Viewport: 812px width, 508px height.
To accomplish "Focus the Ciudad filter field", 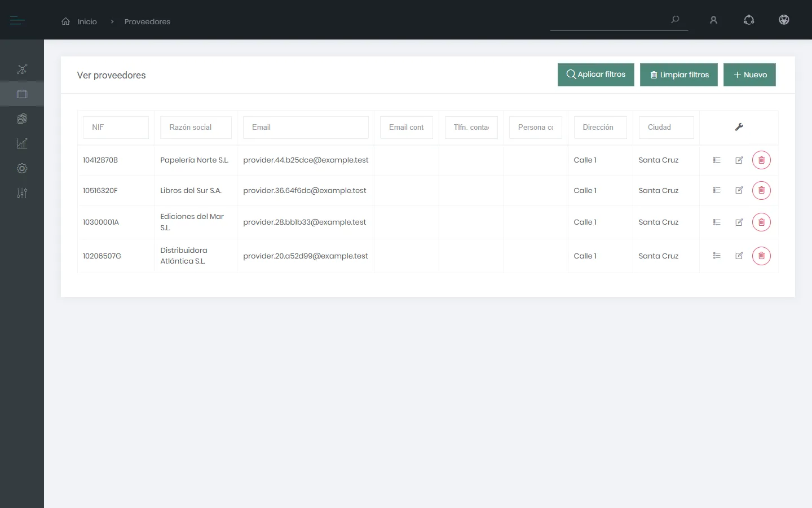I will [666, 128].
